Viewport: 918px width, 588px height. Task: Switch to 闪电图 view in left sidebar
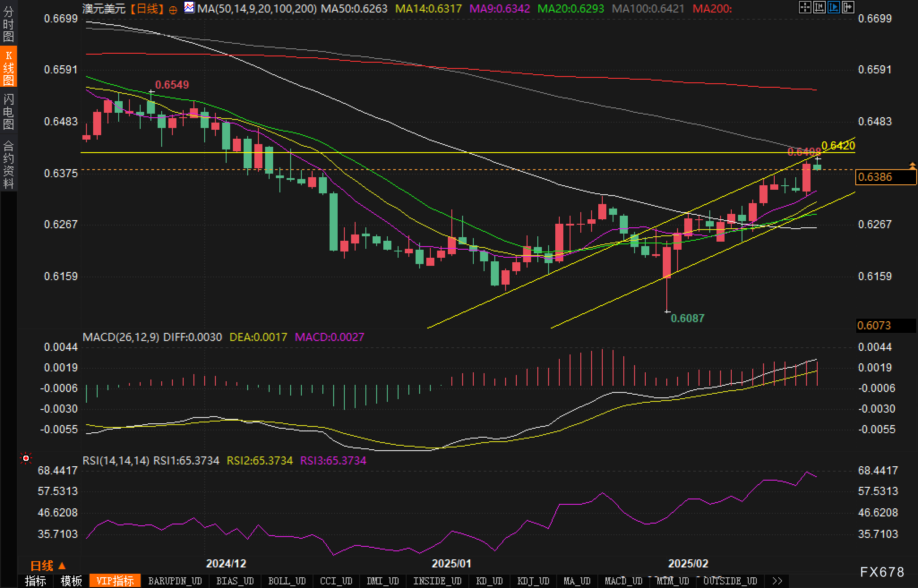point(8,111)
